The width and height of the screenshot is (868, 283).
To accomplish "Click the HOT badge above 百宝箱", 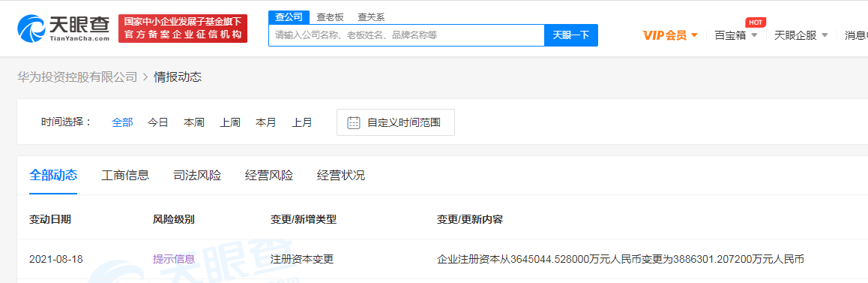I will pyautogui.click(x=755, y=23).
